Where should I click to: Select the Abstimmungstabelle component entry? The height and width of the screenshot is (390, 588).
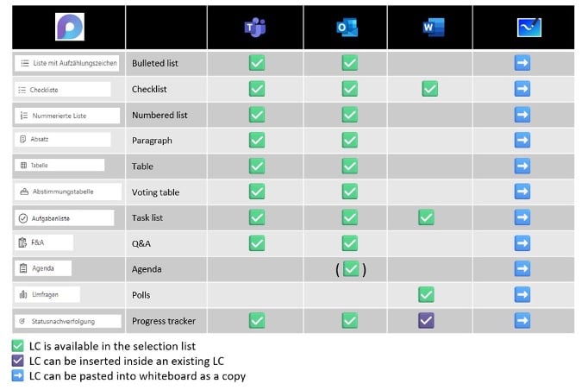tap(68, 192)
